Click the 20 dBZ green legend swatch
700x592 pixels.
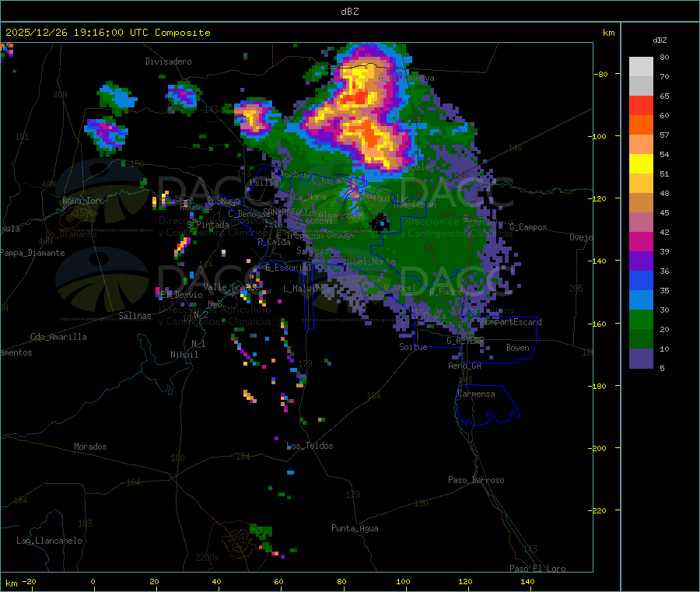coord(641,319)
